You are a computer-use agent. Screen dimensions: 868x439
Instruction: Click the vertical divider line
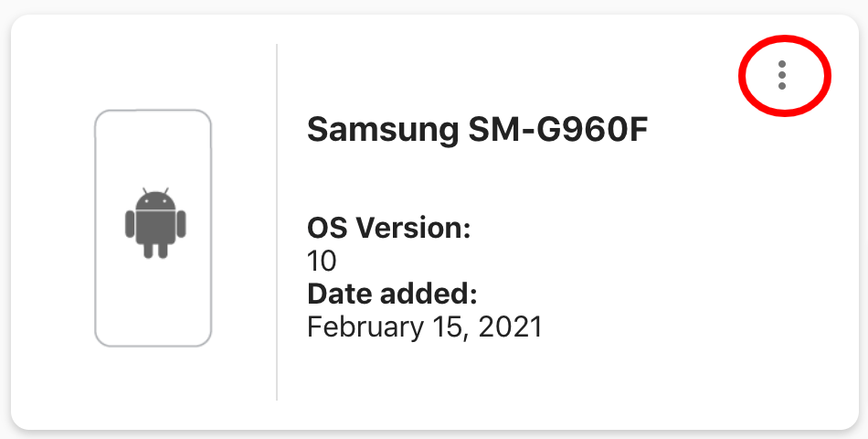(x=277, y=221)
